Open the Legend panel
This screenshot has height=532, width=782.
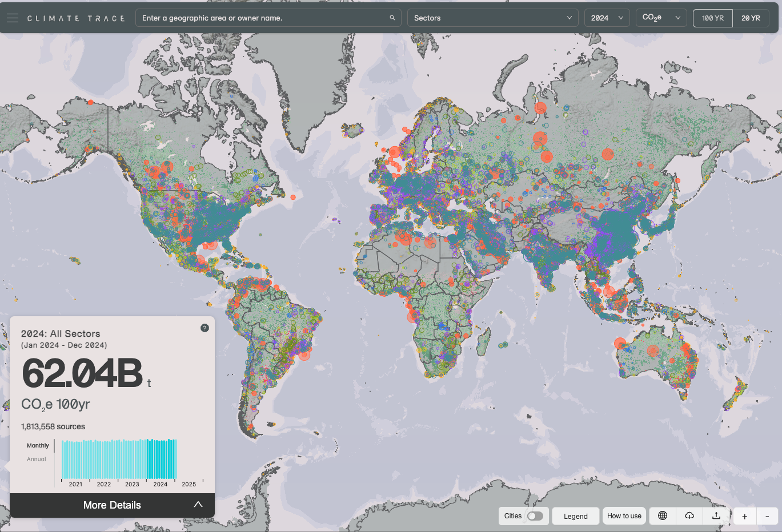[x=576, y=516]
